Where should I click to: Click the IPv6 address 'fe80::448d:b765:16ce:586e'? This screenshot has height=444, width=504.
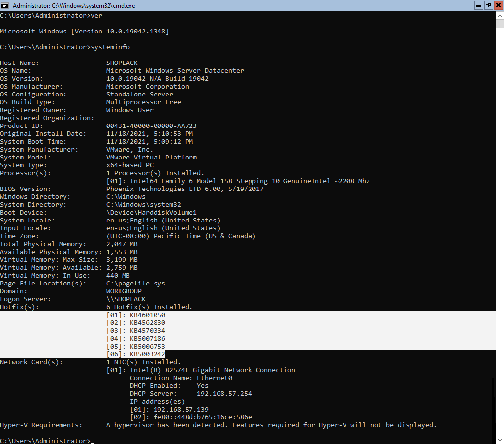(203, 417)
